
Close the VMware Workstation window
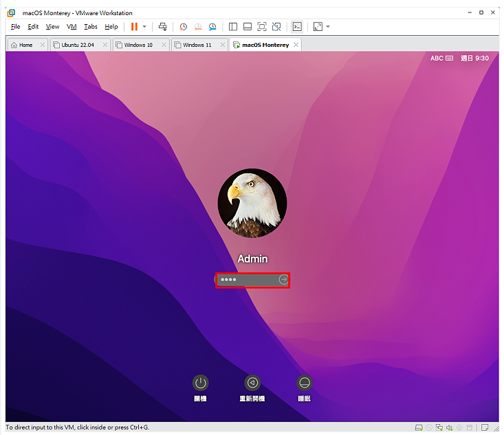(x=493, y=12)
